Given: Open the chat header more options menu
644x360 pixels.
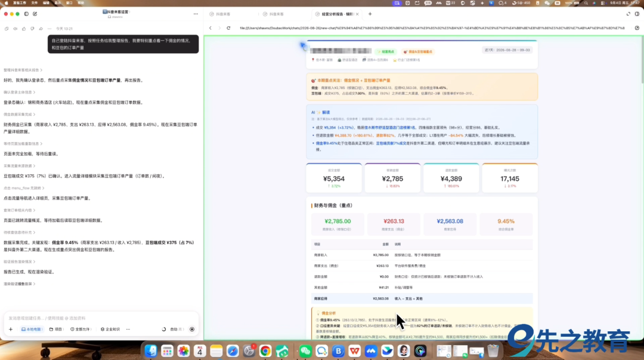Looking at the screenshot, I should point(196,14).
